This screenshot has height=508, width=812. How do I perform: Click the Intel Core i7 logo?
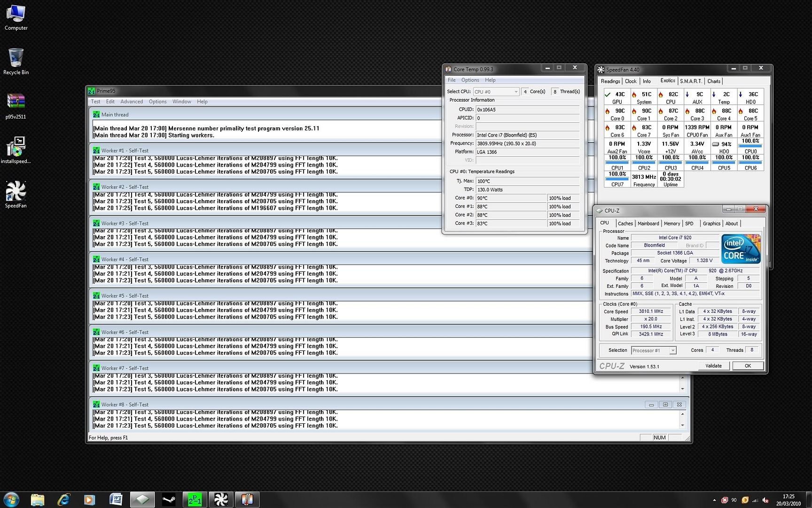[x=741, y=249]
